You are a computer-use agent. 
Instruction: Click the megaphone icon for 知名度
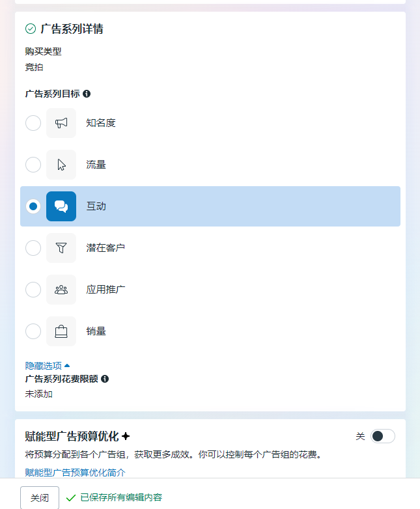pos(61,123)
